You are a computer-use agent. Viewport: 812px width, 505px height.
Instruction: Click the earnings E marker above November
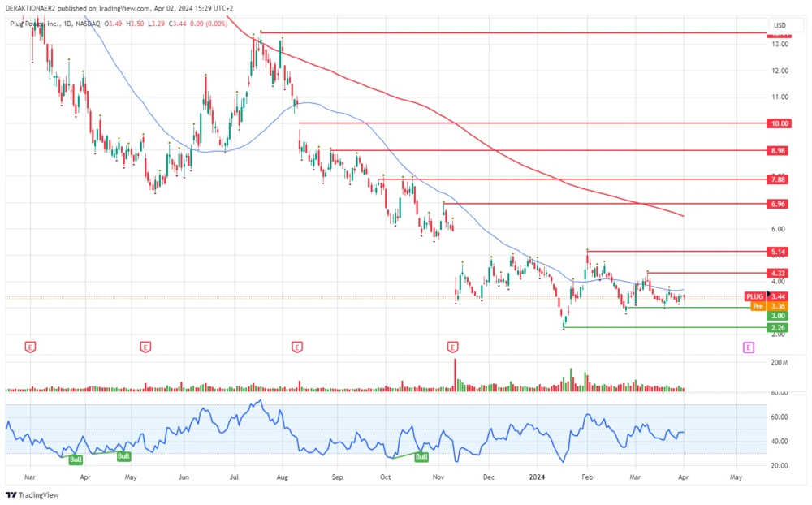click(451, 347)
